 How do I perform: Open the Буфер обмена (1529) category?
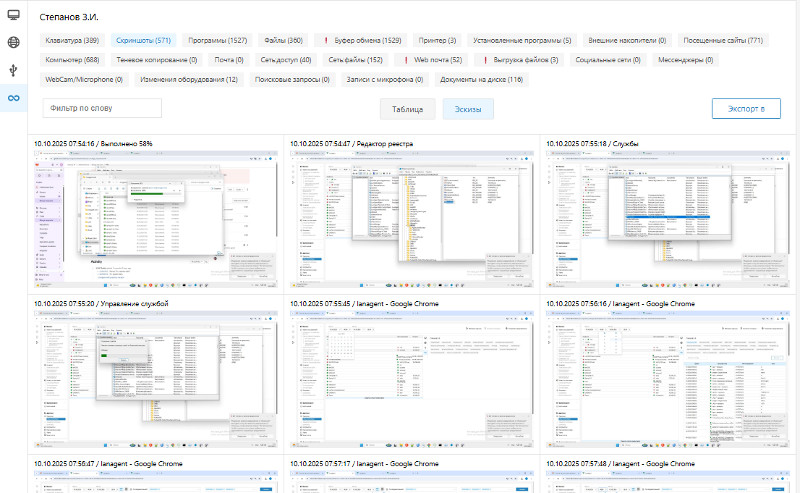coord(361,41)
